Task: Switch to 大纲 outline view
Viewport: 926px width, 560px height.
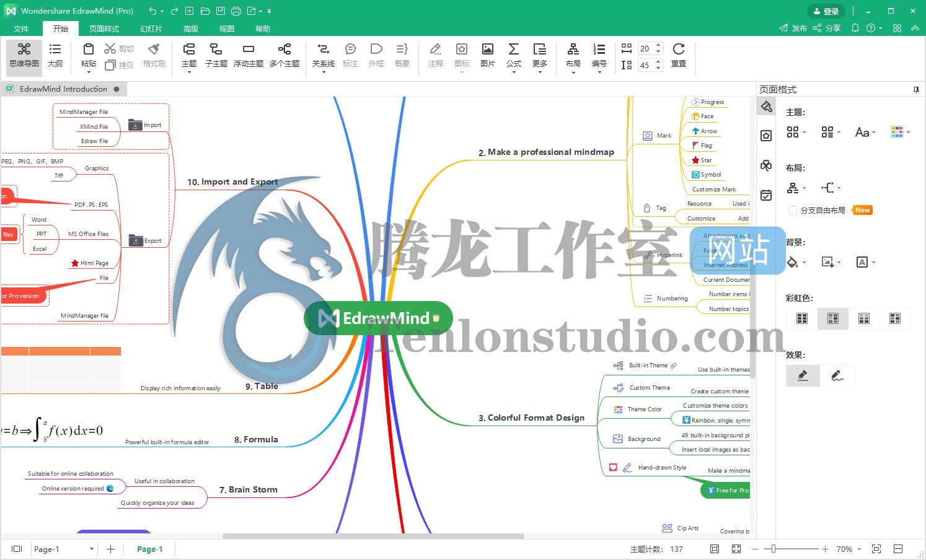Action: 55,56
